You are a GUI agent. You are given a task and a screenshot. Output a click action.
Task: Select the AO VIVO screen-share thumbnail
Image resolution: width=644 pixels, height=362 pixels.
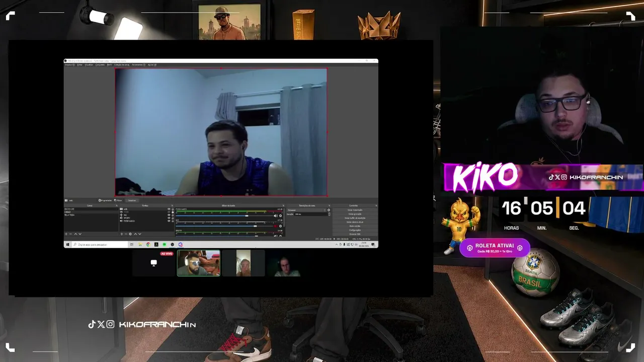154,263
